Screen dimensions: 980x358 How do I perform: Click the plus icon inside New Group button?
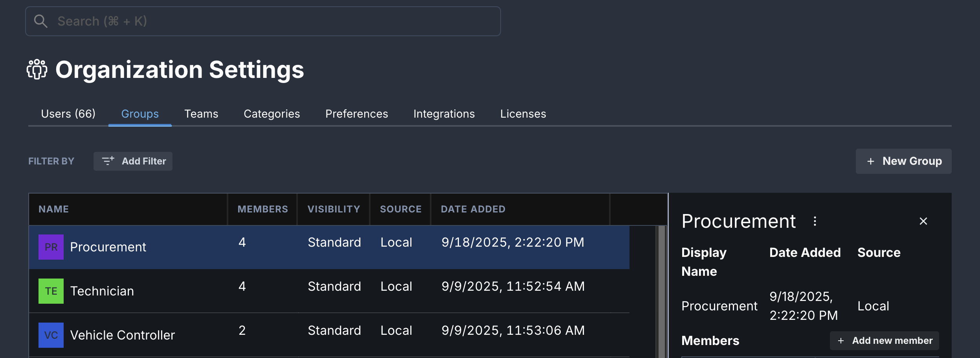tap(870, 161)
